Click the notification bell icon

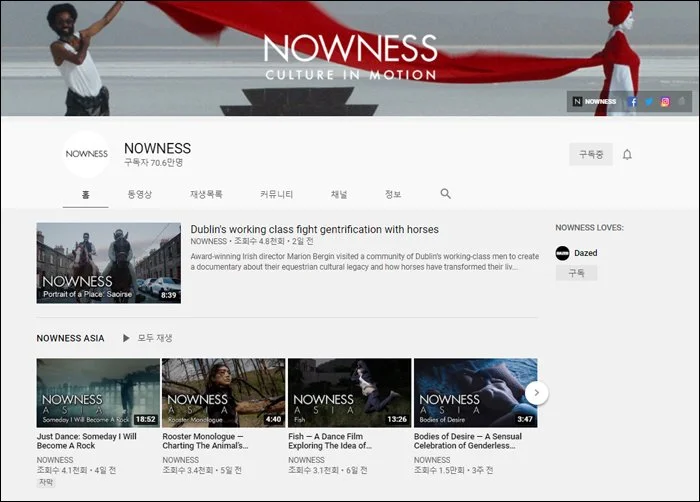(627, 155)
